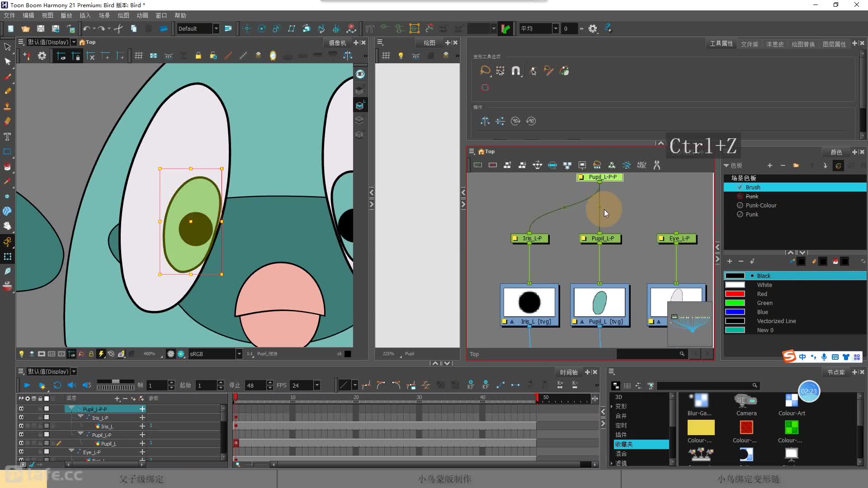868x488 pixels.
Task: Collapse Iris_L-P layer group
Action: click(x=80, y=417)
